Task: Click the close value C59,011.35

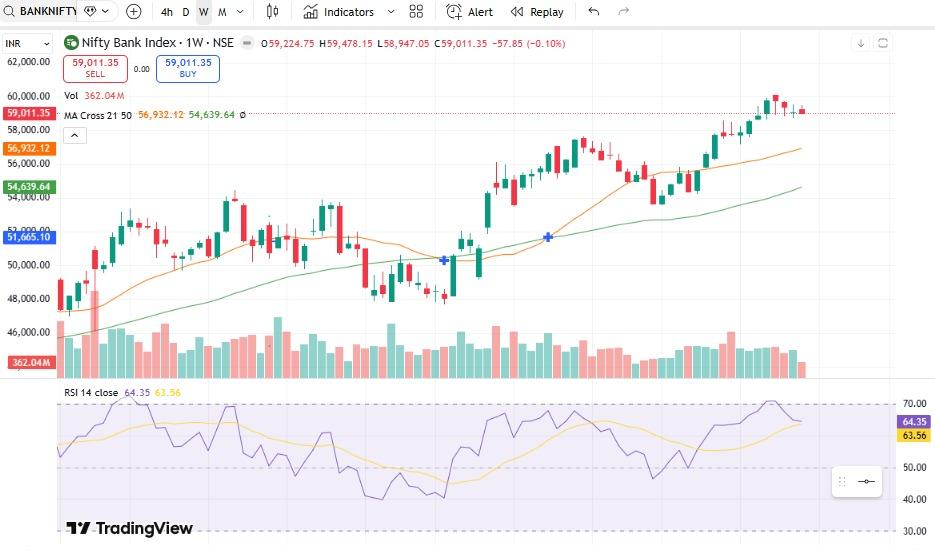Action: (460, 44)
